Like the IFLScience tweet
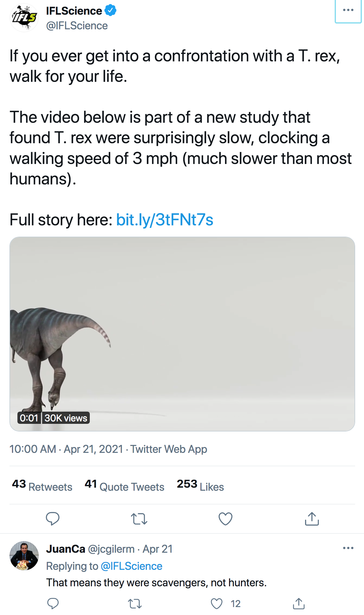364x615 pixels. point(225,519)
